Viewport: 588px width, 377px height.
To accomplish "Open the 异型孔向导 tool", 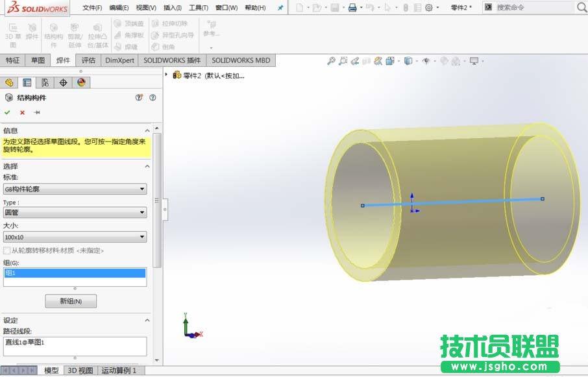I will (172, 34).
